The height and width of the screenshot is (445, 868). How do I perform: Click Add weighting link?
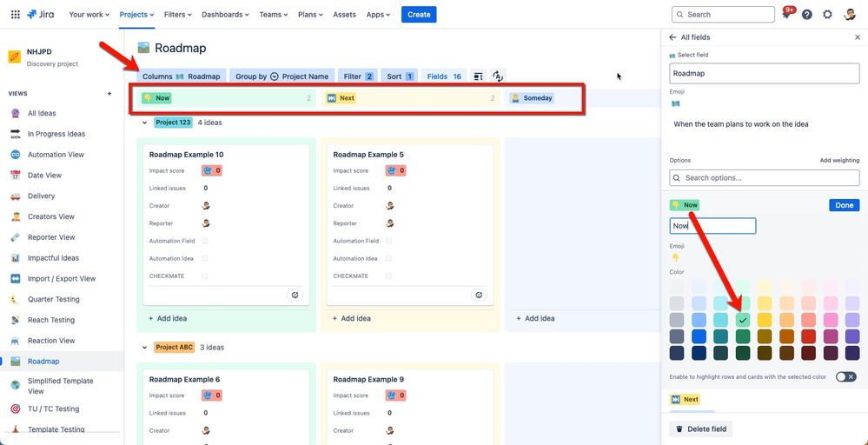[840, 161]
